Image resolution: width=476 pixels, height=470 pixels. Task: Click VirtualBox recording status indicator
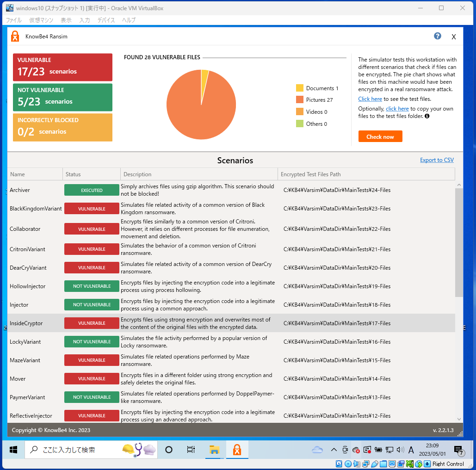(401, 464)
